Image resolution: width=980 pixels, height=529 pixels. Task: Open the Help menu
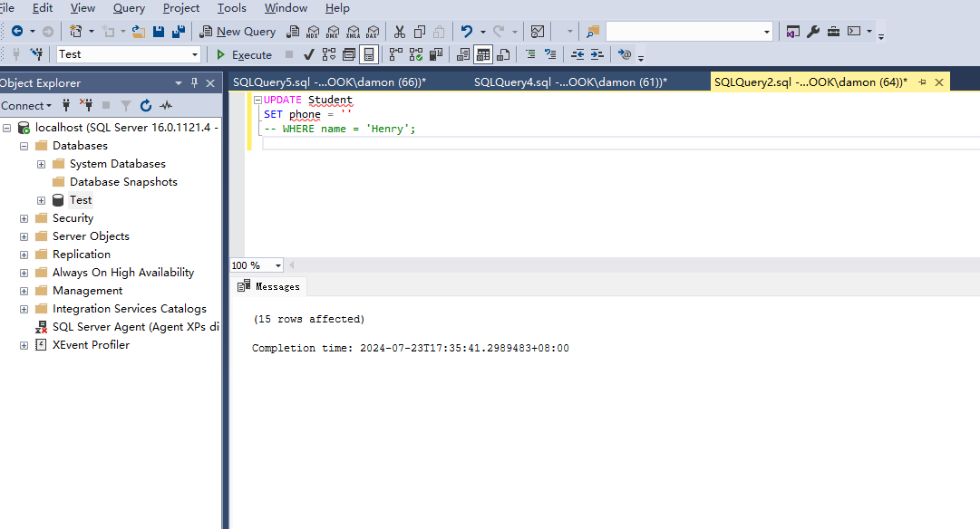click(337, 8)
